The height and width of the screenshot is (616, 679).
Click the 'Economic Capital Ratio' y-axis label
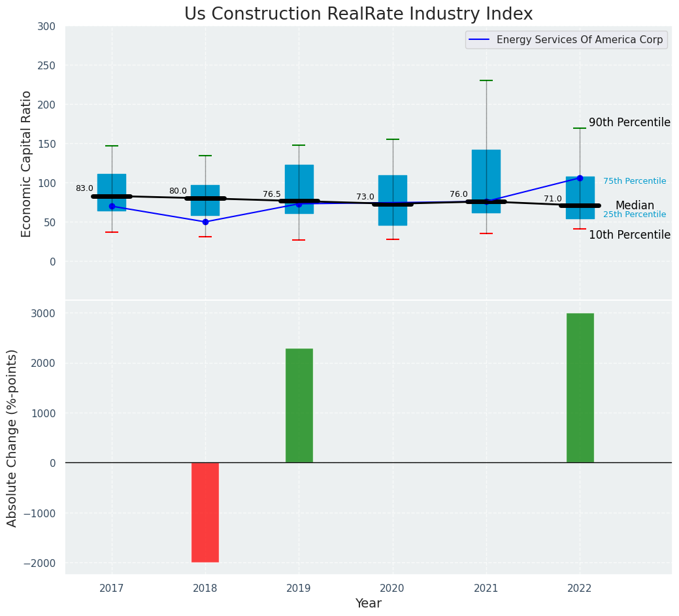click(x=27, y=163)
